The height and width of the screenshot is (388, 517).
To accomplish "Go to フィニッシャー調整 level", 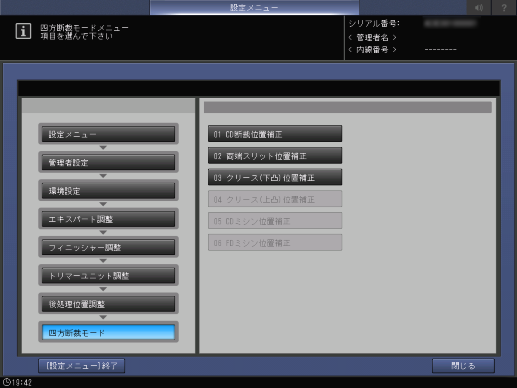I will [108, 247].
